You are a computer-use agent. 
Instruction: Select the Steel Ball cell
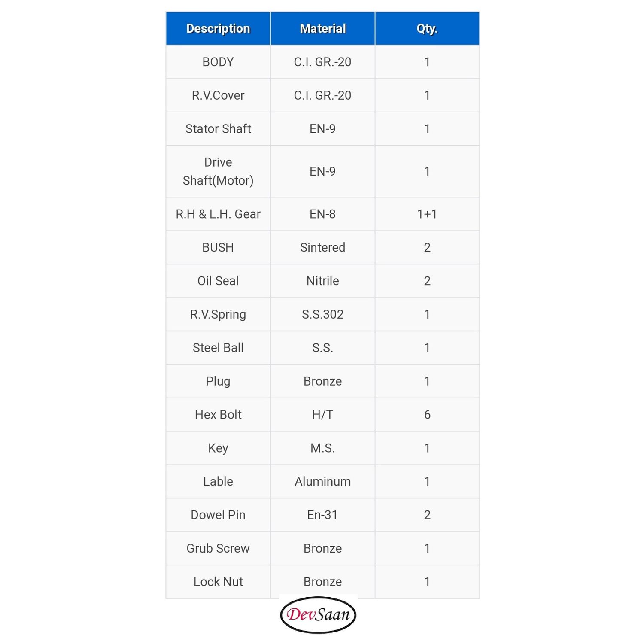click(218, 348)
